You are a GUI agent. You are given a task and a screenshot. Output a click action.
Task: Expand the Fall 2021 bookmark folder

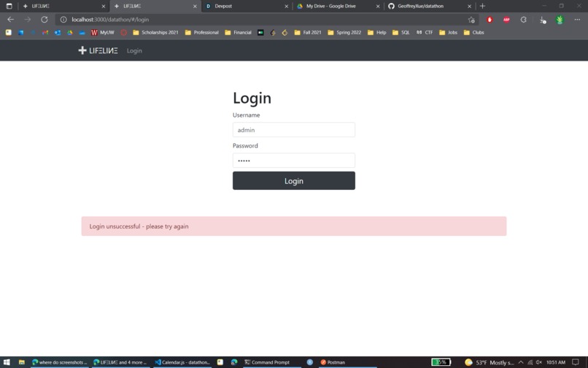coord(308,33)
